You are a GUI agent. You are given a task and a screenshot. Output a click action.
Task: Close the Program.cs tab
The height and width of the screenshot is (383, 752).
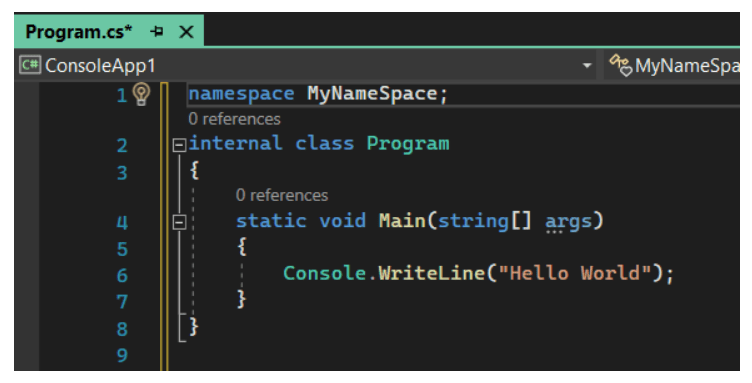(x=186, y=32)
